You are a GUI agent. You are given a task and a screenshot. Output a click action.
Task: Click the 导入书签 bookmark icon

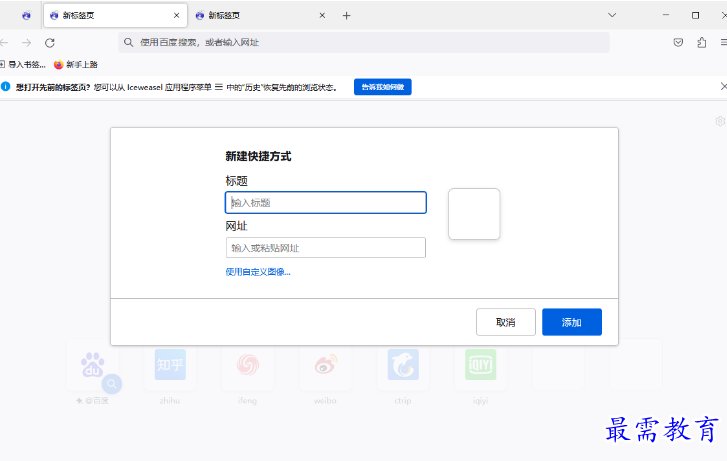[x=4, y=65]
